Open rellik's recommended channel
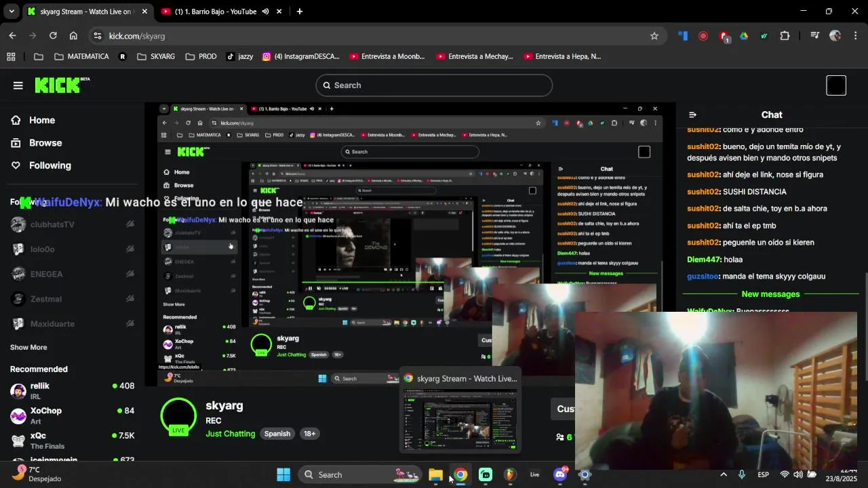The width and height of the screenshot is (868, 488). [73, 390]
